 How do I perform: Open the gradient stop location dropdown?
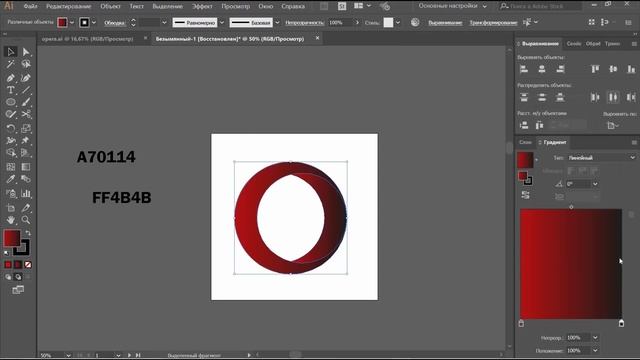click(x=595, y=351)
